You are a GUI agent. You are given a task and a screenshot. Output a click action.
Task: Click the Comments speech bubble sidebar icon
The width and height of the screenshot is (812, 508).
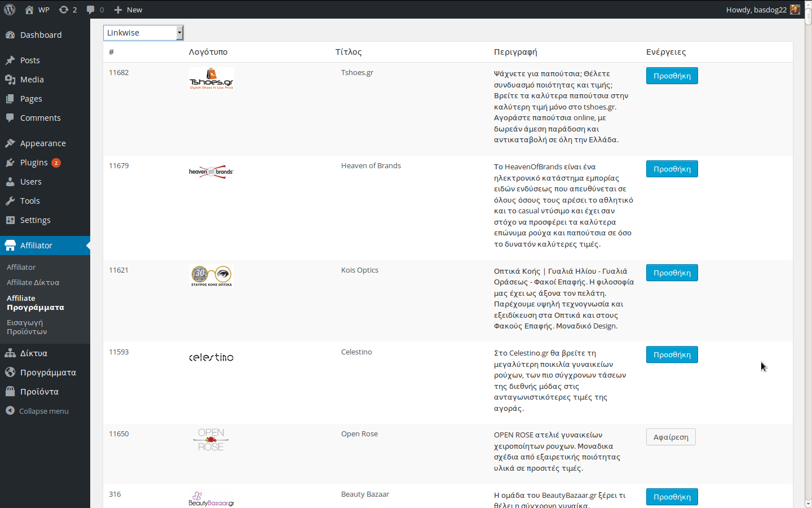[10, 118]
